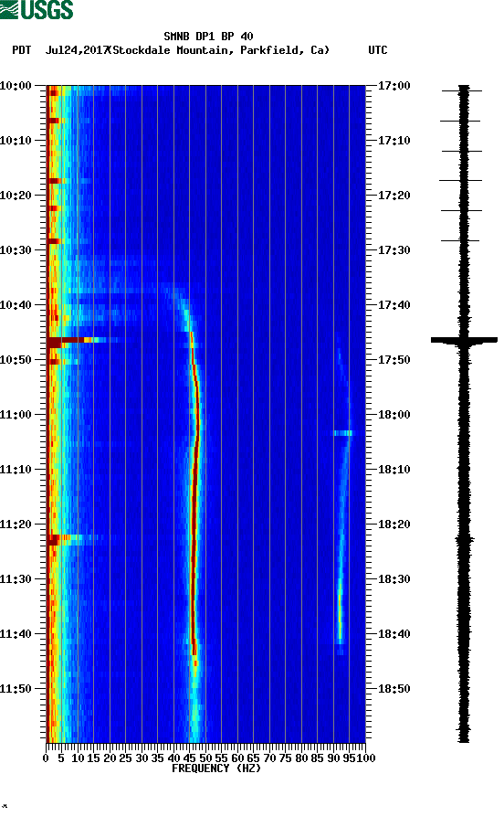The width and height of the screenshot is (504, 816).
Task: Click the '35' frequency axis tick label
Action: coord(158,758)
